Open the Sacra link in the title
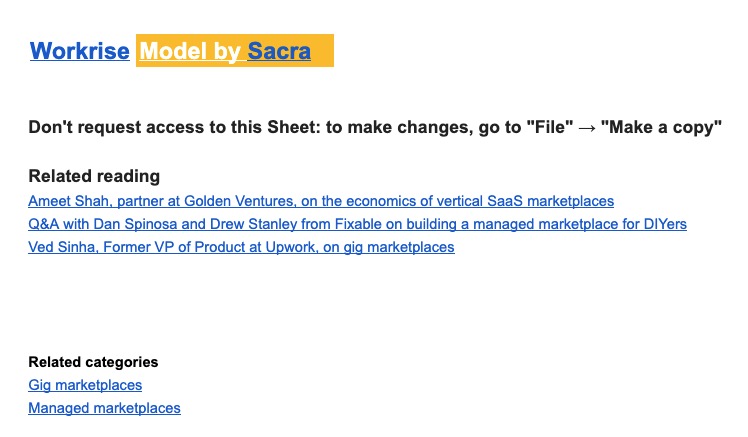748x437 pixels. pos(279,51)
